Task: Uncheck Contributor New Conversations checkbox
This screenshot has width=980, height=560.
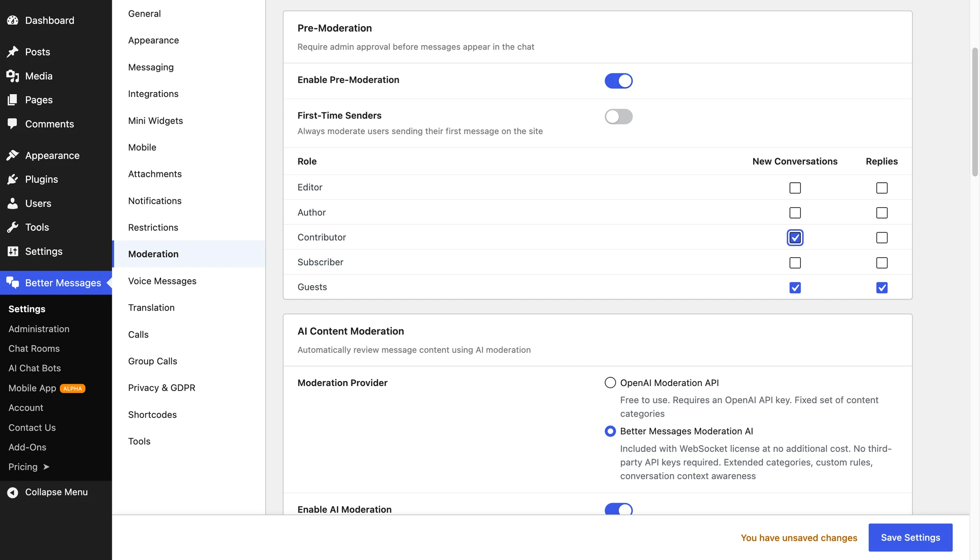Action: click(795, 238)
